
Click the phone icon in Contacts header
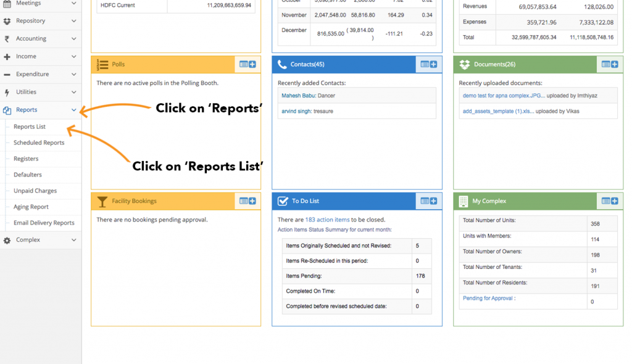click(282, 65)
